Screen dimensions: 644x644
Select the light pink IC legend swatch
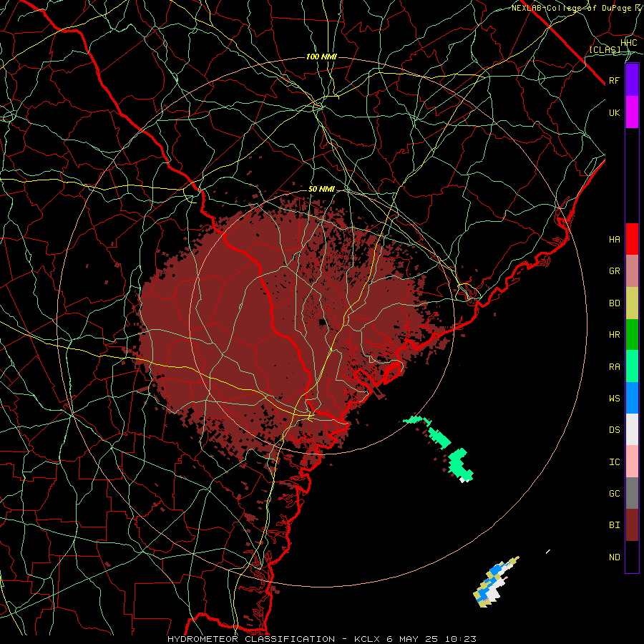coord(632,462)
